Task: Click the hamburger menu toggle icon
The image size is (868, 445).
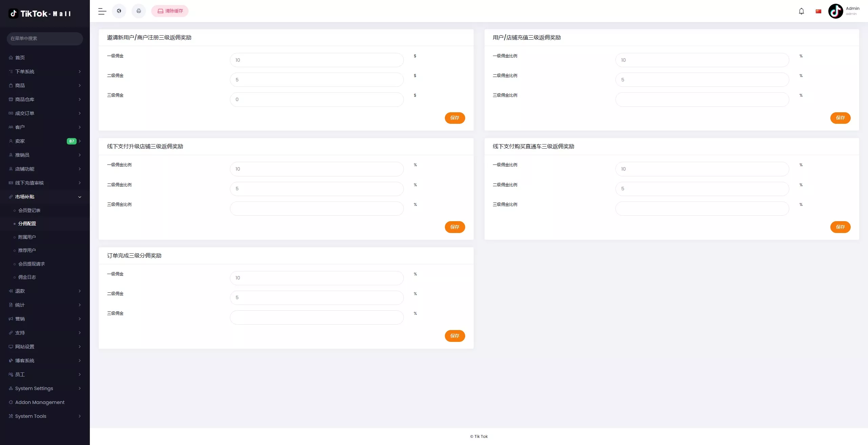Action: click(x=102, y=11)
